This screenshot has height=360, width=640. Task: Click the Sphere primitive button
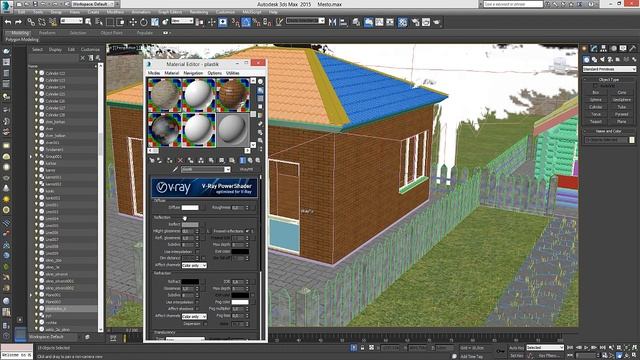[596, 100]
